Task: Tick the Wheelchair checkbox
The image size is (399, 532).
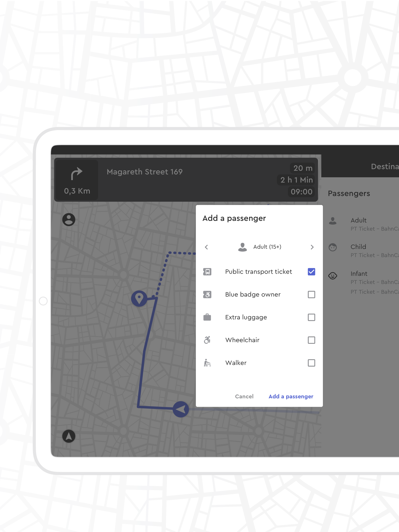Action: pos(311,340)
